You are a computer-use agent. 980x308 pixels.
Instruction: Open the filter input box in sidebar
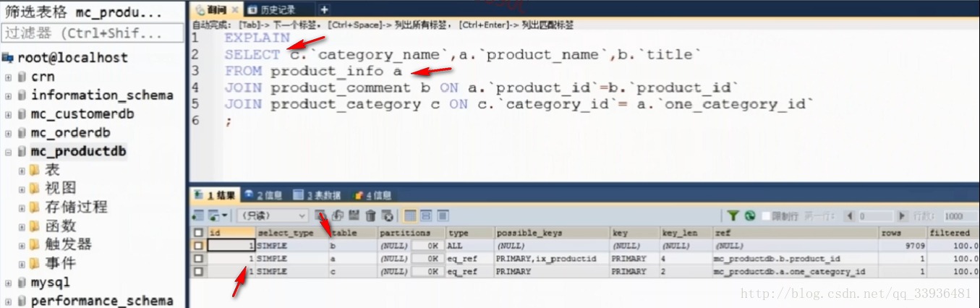(x=93, y=33)
